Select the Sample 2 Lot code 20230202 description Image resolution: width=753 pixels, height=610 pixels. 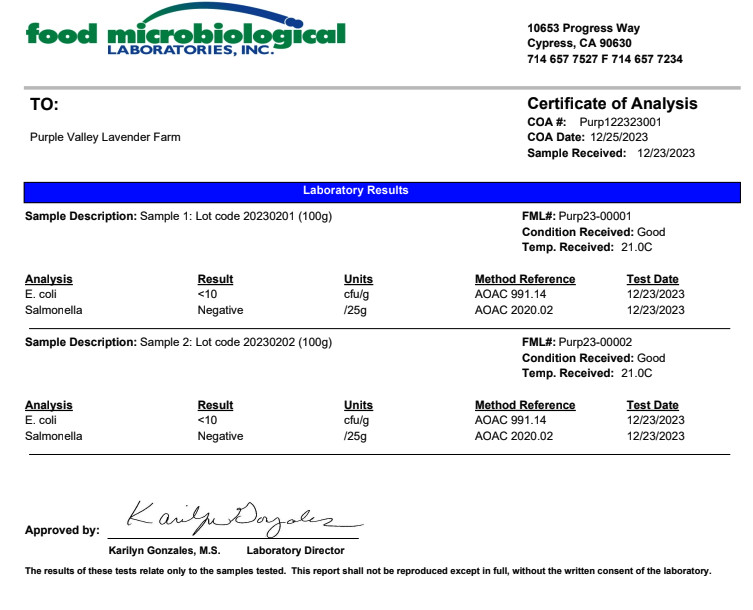point(236,342)
